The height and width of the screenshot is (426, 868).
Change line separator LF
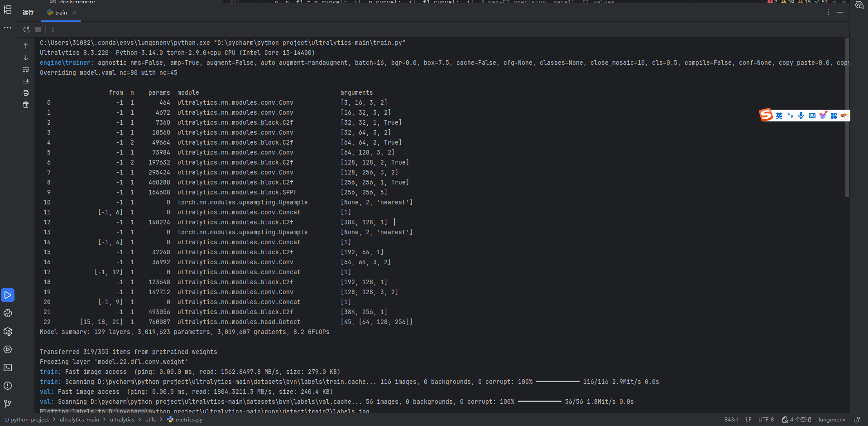[748, 420]
